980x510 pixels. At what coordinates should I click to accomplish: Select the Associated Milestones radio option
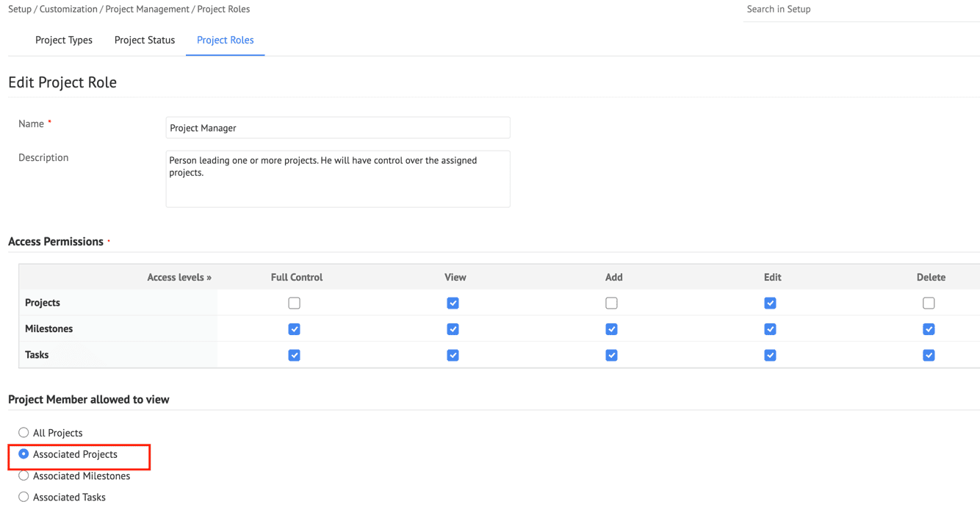click(x=24, y=476)
